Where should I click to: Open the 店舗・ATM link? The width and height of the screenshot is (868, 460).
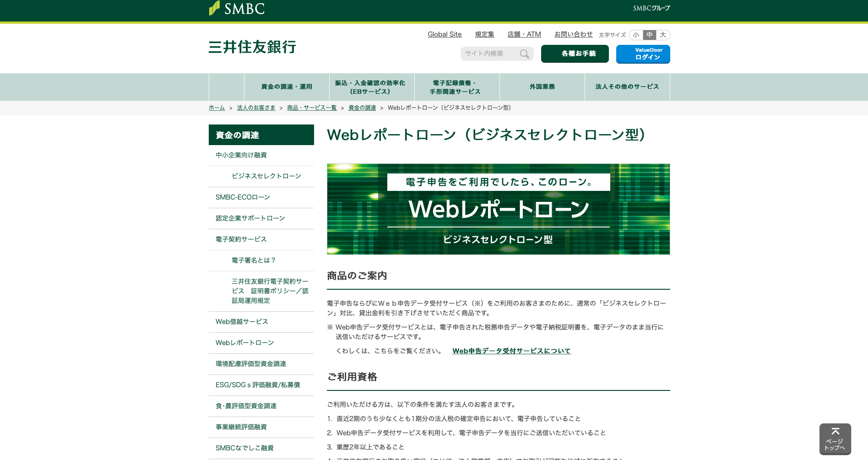[524, 34]
